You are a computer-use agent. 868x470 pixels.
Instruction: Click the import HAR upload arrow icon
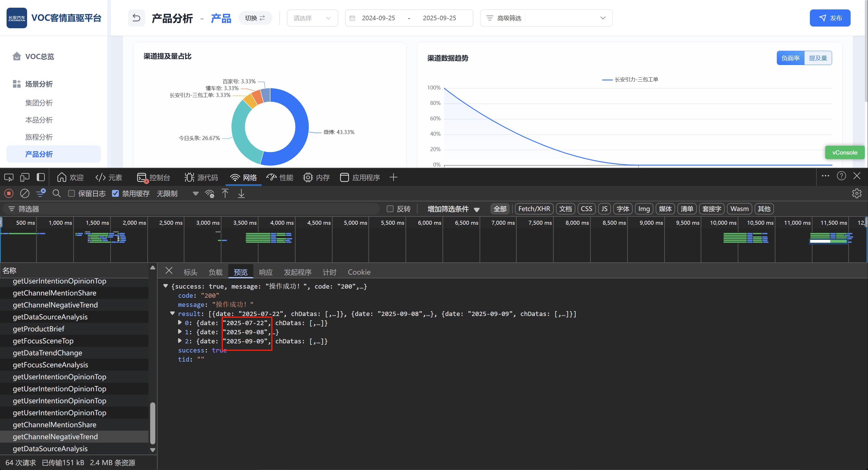225,194
